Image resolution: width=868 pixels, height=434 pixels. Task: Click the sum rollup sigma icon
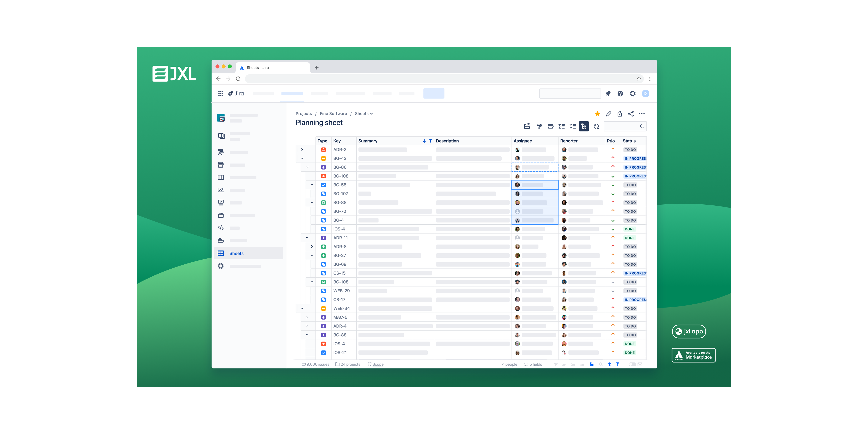[x=561, y=126]
